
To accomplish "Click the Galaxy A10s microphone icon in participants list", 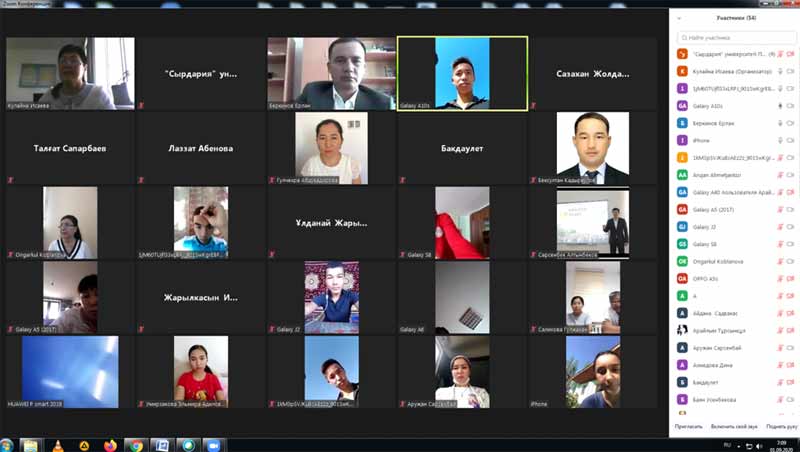I will [779, 105].
